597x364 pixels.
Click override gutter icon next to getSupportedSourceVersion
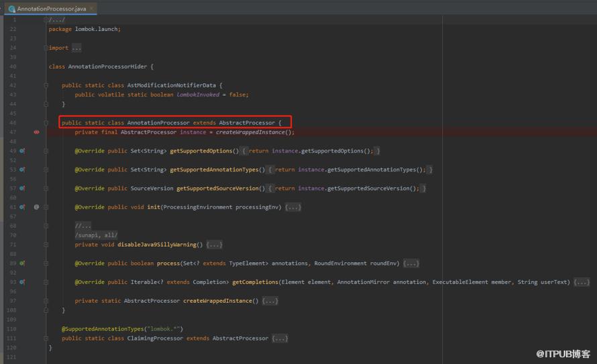(x=22, y=188)
